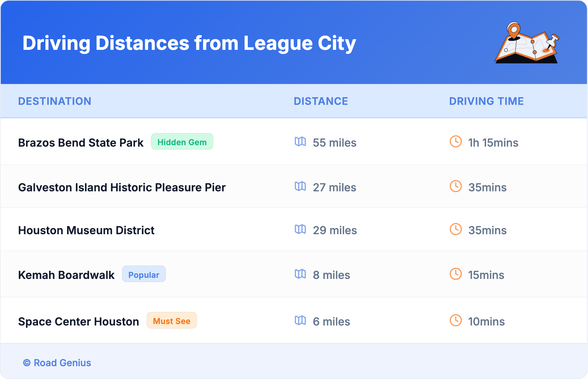Click the map icon beside 8 miles

pos(300,274)
